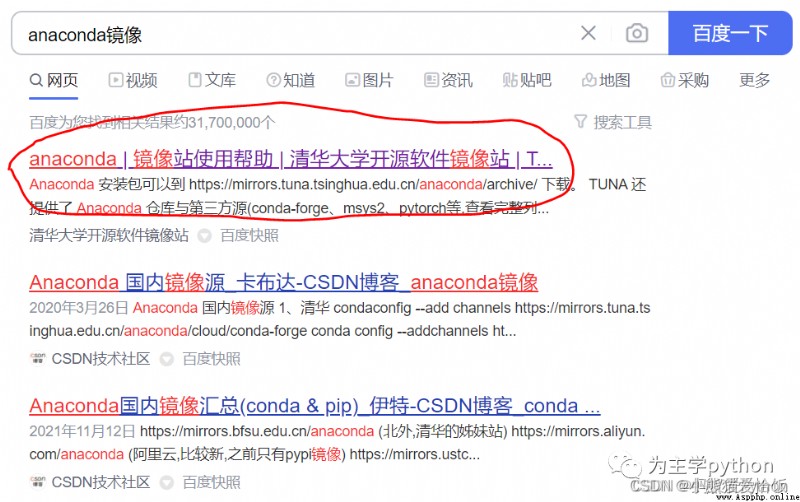
Task: Open 百度快照 for the Tsinghua result
Action: (x=249, y=235)
